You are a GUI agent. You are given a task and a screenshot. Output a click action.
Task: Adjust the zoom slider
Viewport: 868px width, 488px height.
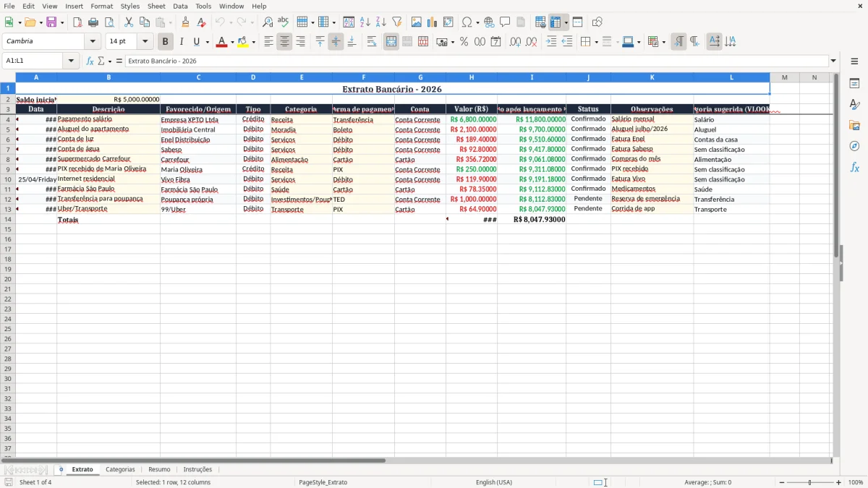click(810, 482)
